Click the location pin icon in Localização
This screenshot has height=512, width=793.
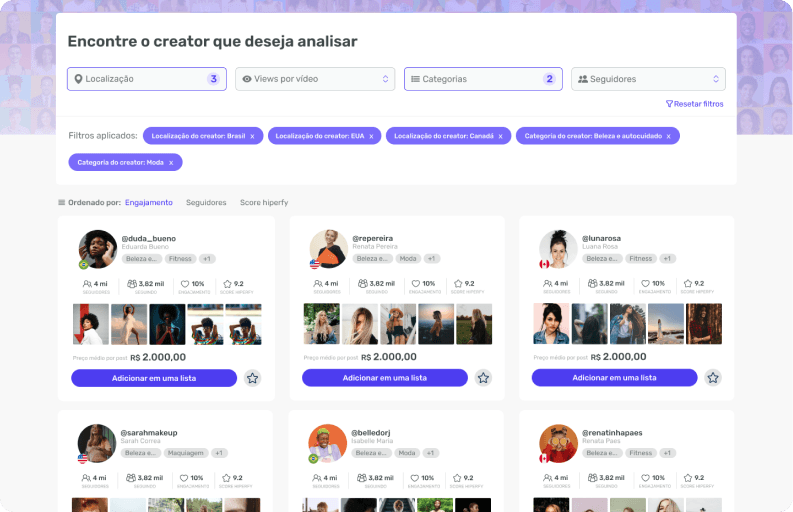click(78, 79)
